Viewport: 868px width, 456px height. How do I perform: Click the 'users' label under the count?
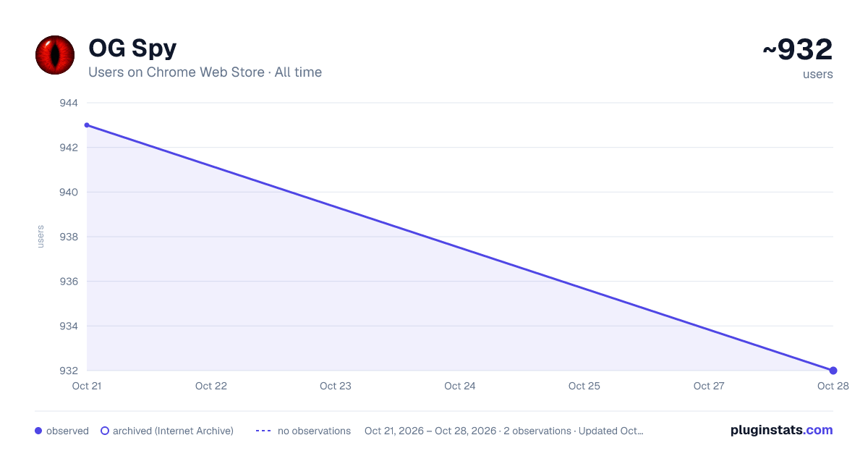click(818, 74)
